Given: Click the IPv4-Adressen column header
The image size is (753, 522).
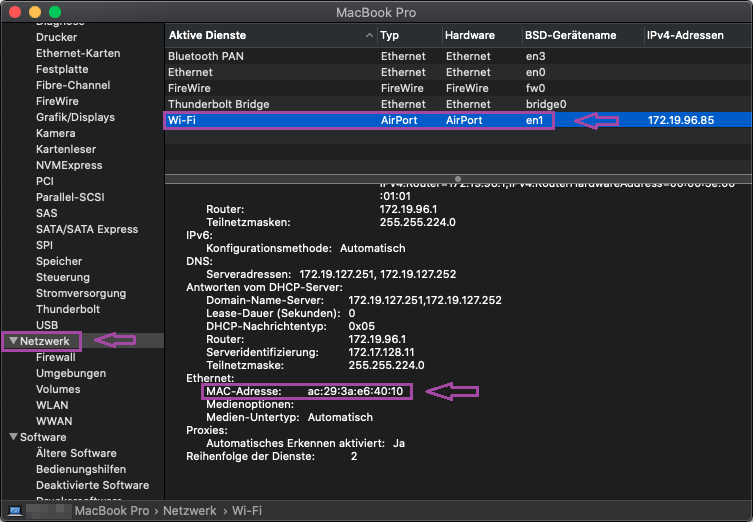Looking at the screenshot, I should (x=685, y=35).
